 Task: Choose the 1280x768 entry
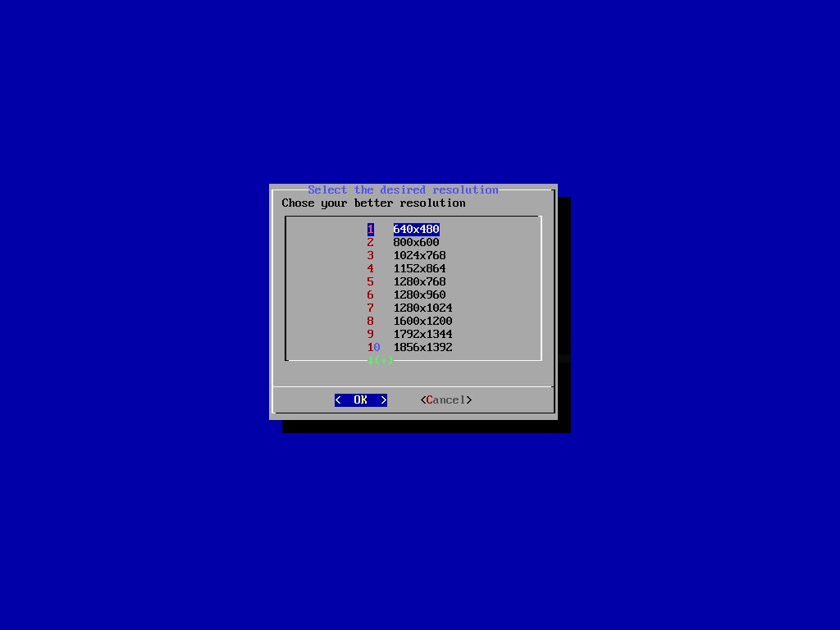pyautogui.click(x=407, y=282)
